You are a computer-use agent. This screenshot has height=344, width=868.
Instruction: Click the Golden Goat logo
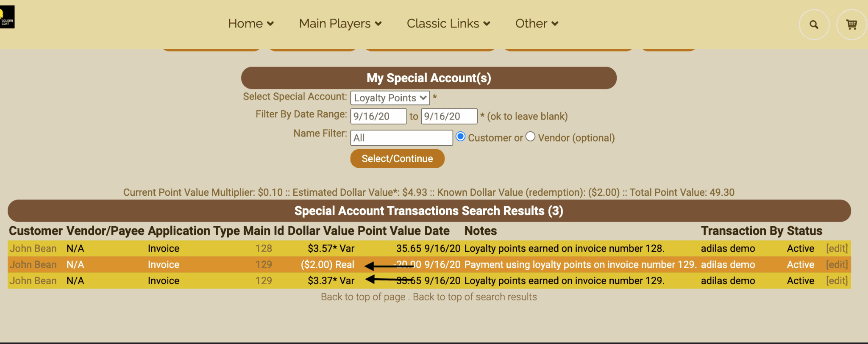tap(7, 17)
